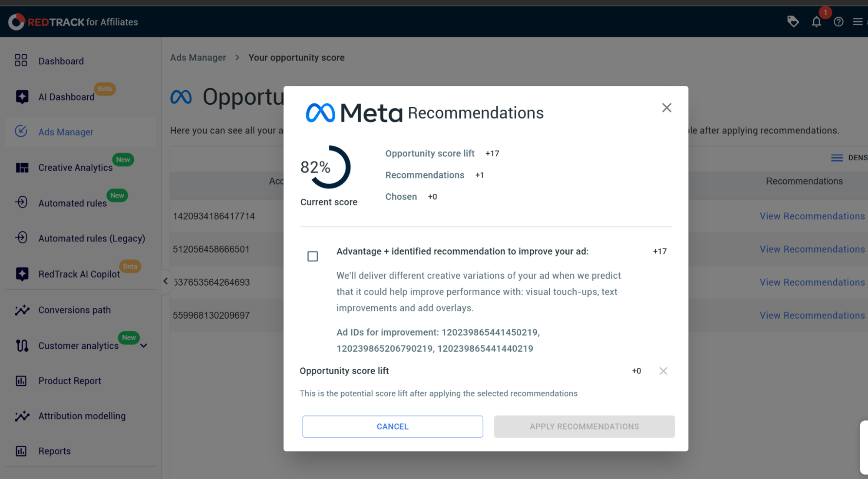The height and width of the screenshot is (479, 868).
Task: Open the hamburger menu in the header
Action: 858,22
